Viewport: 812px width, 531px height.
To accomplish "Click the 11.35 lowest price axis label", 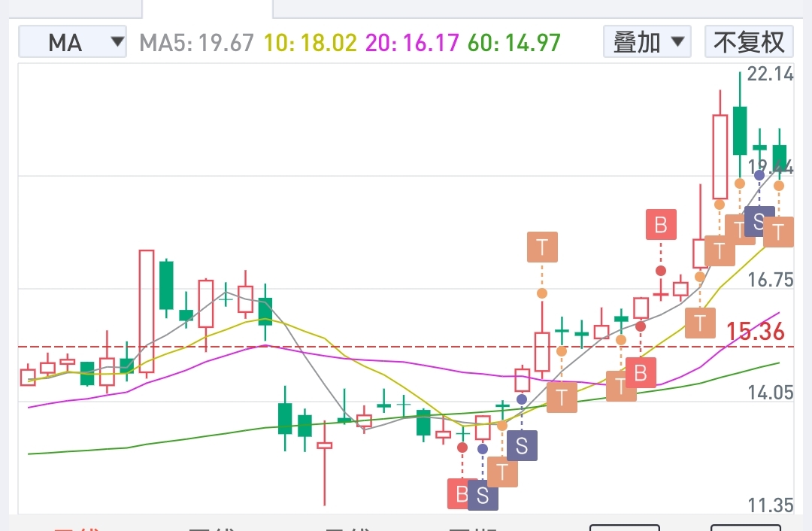I will click(x=770, y=505).
